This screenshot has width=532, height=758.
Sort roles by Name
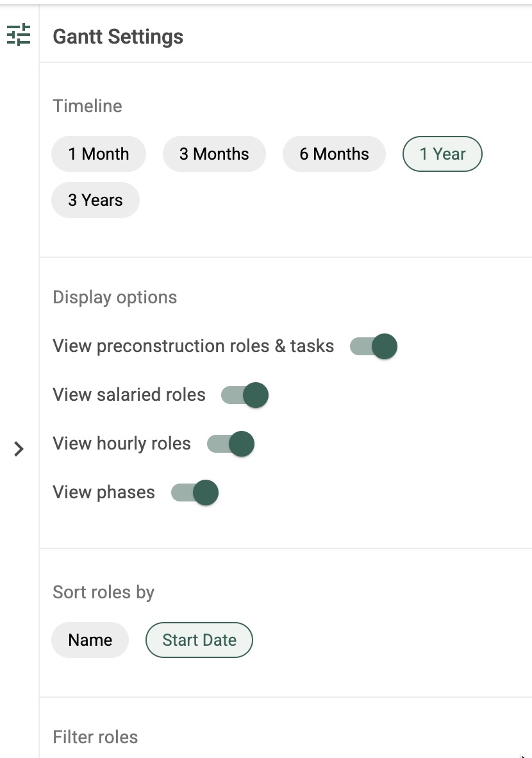[90, 640]
